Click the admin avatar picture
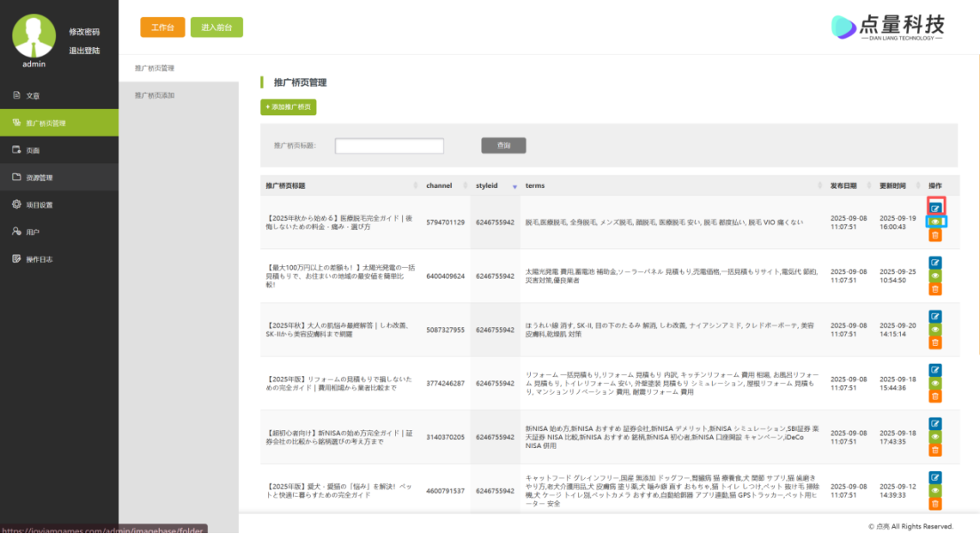The width and height of the screenshot is (980, 534). [x=34, y=35]
